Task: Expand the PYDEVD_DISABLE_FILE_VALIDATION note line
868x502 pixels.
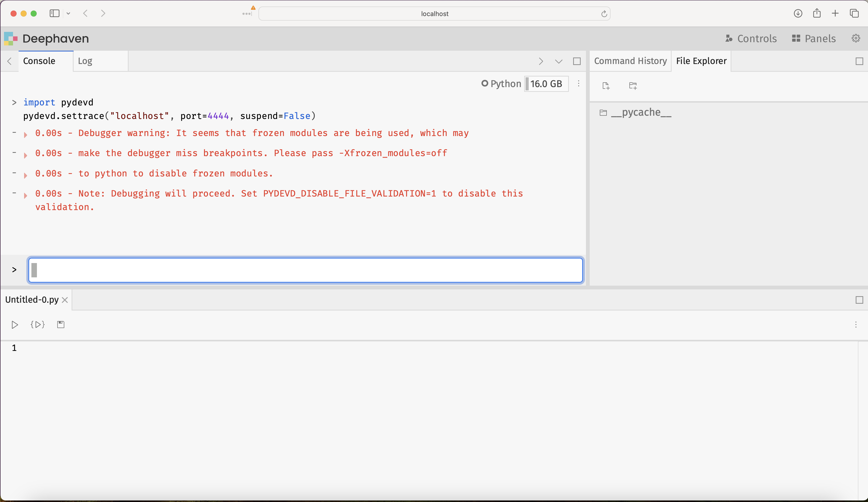Action: coord(25,196)
